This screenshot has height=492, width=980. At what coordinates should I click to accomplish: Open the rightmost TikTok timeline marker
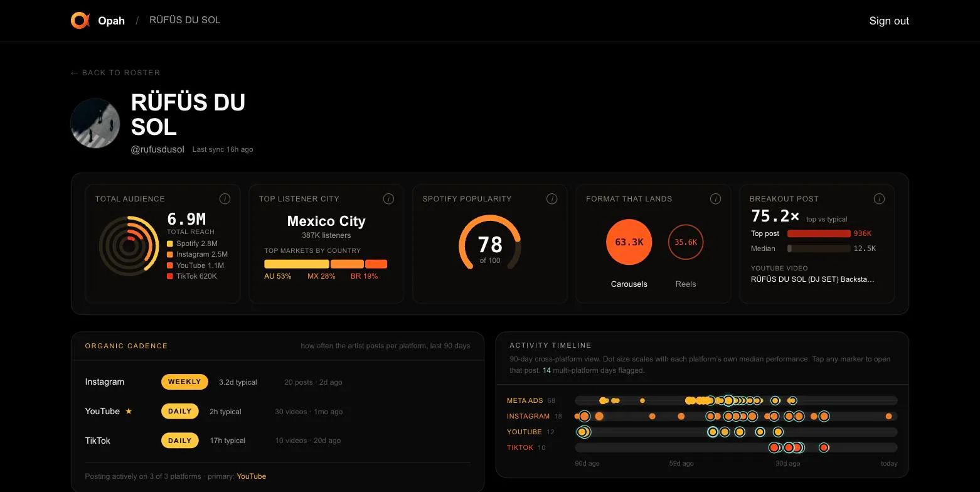[x=824, y=447]
